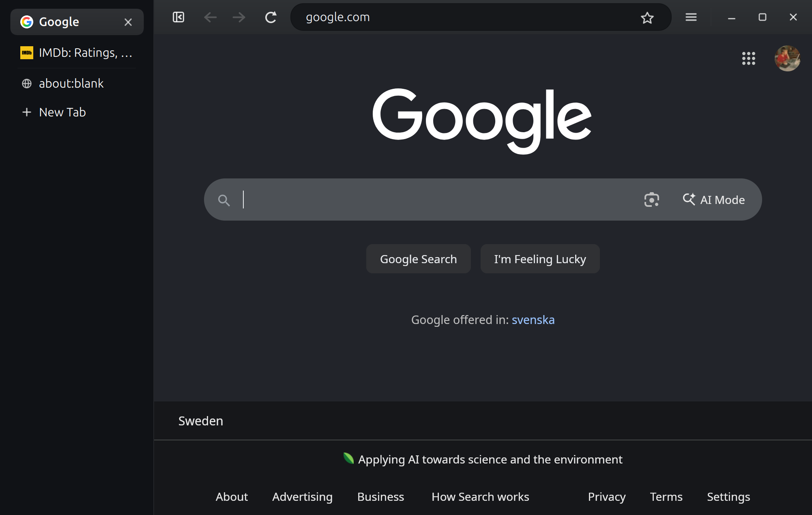Reload the current page
The width and height of the screenshot is (812, 515).
click(x=271, y=17)
